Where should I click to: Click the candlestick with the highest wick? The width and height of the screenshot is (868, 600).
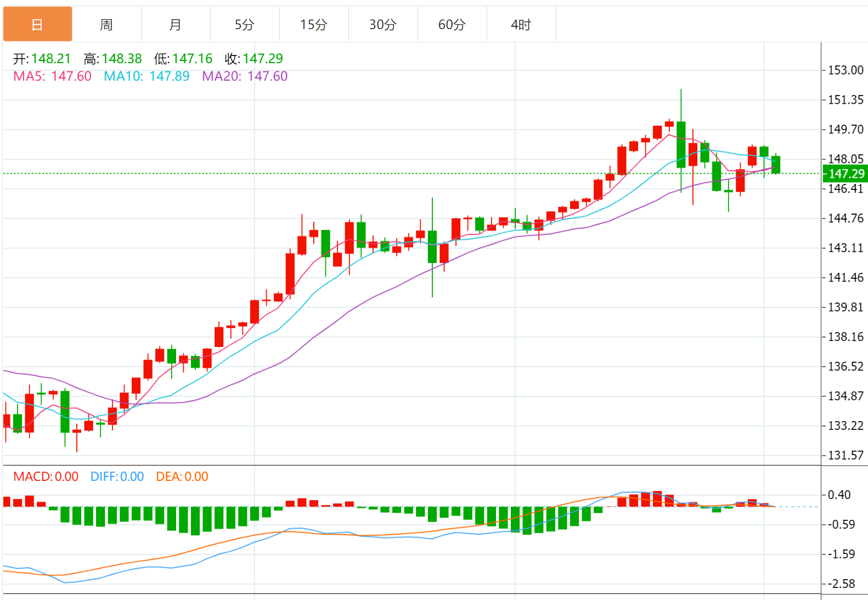pos(681,144)
